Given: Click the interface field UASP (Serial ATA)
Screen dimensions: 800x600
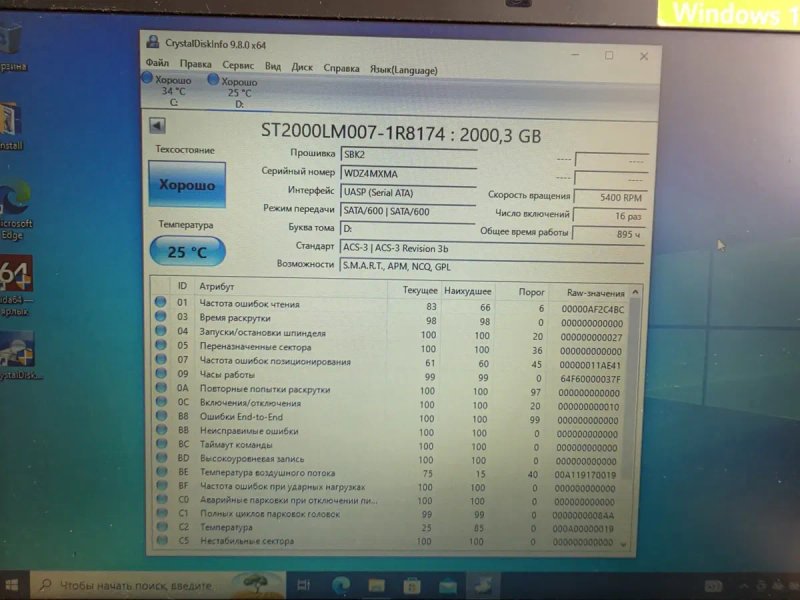Looking at the screenshot, I should tap(408, 193).
